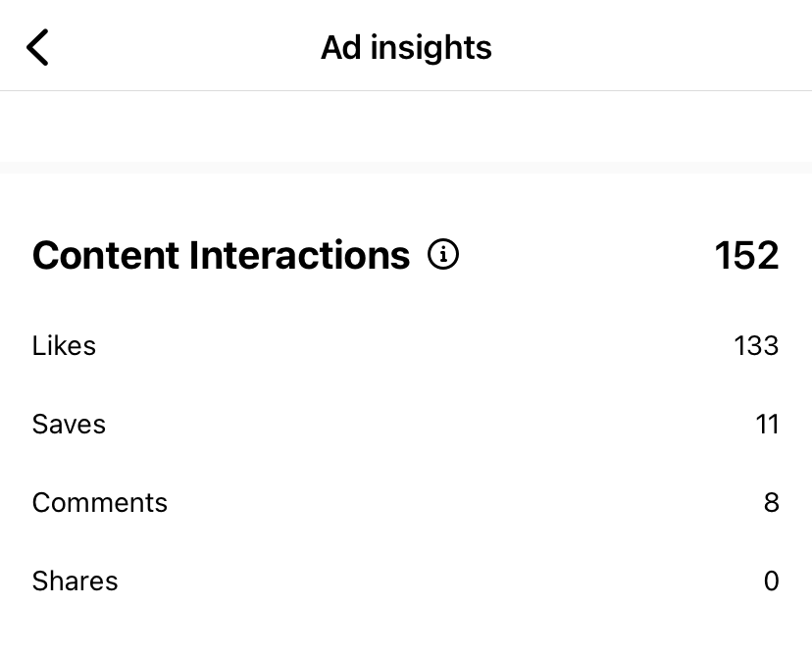Viewport: 812px width, 656px height.
Task: Click the navigation arrow in the header
Action: pyautogui.click(x=37, y=46)
